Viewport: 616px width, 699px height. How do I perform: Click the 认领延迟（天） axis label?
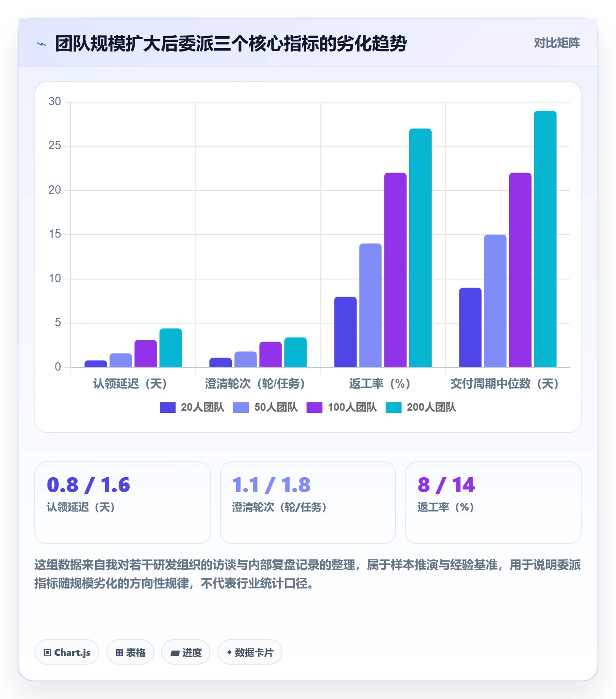point(130,384)
